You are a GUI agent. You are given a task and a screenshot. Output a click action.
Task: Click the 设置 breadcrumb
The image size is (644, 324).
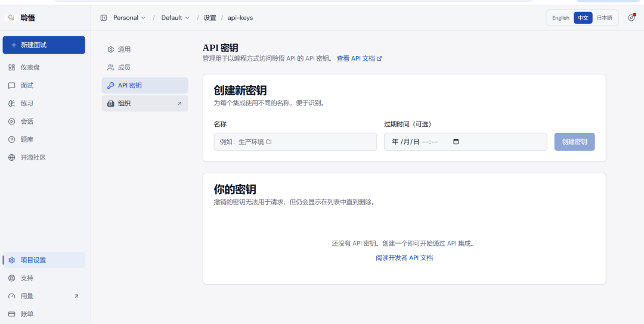210,18
